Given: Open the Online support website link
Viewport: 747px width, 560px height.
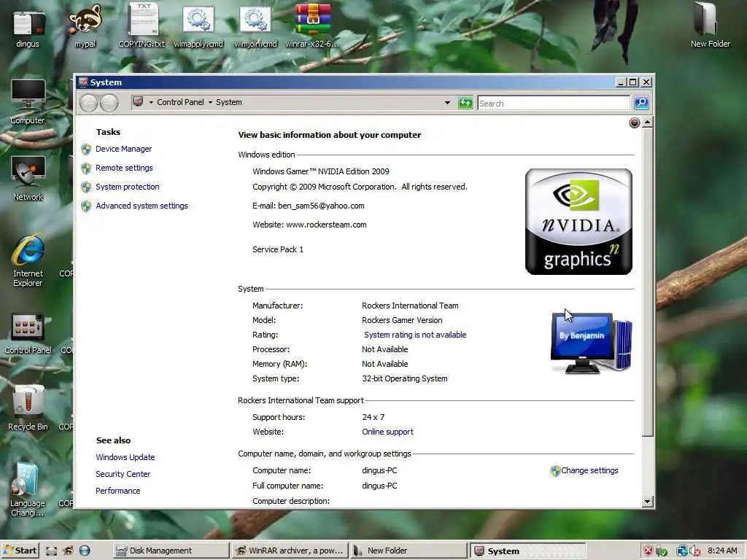Looking at the screenshot, I should coord(387,432).
